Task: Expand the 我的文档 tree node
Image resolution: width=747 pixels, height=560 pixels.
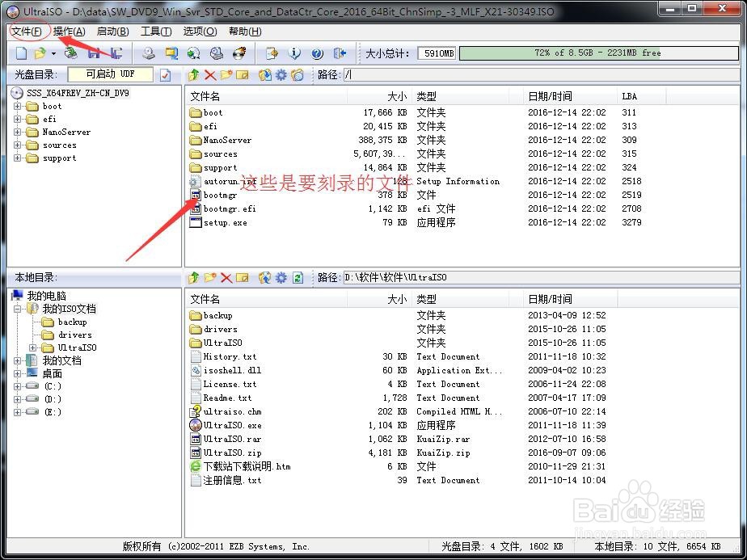Action: (x=18, y=360)
